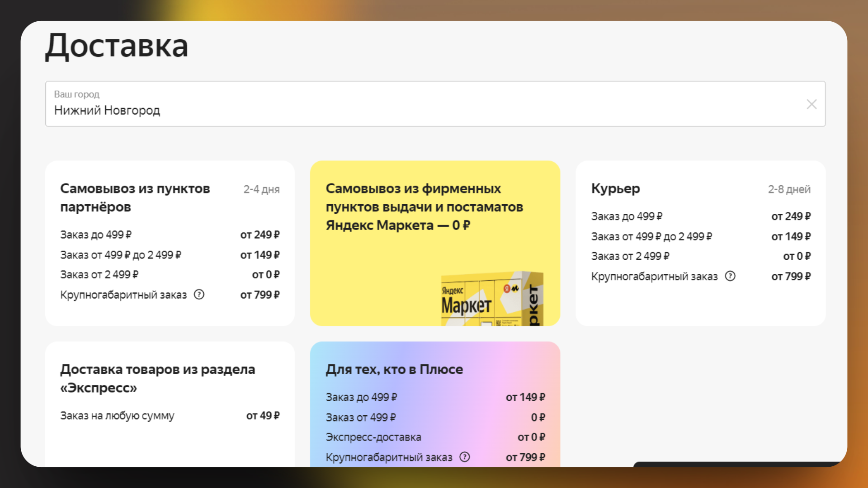
Task: Click '2-8 дней' courier delivery time
Action: point(789,189)
